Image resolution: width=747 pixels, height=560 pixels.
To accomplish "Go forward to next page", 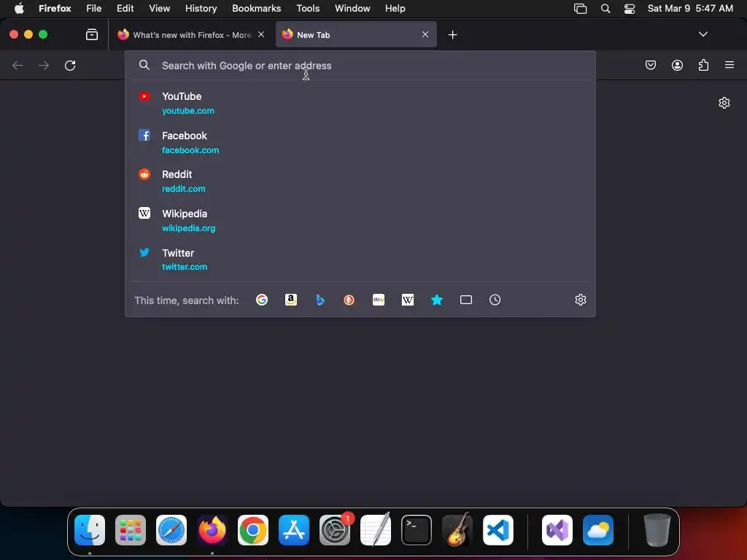I will coord(44,65).
